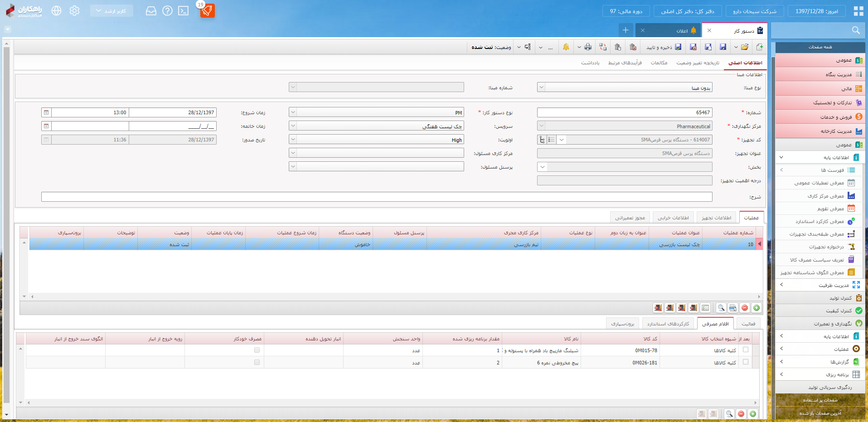Print the work order with printer icon

[x=588, y=47]
